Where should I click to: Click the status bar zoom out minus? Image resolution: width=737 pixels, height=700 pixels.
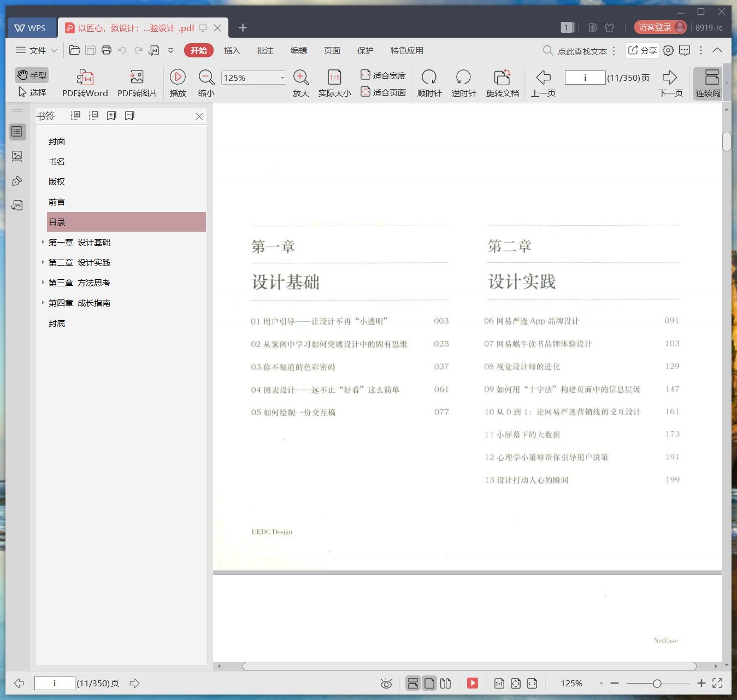click(615, 683)
